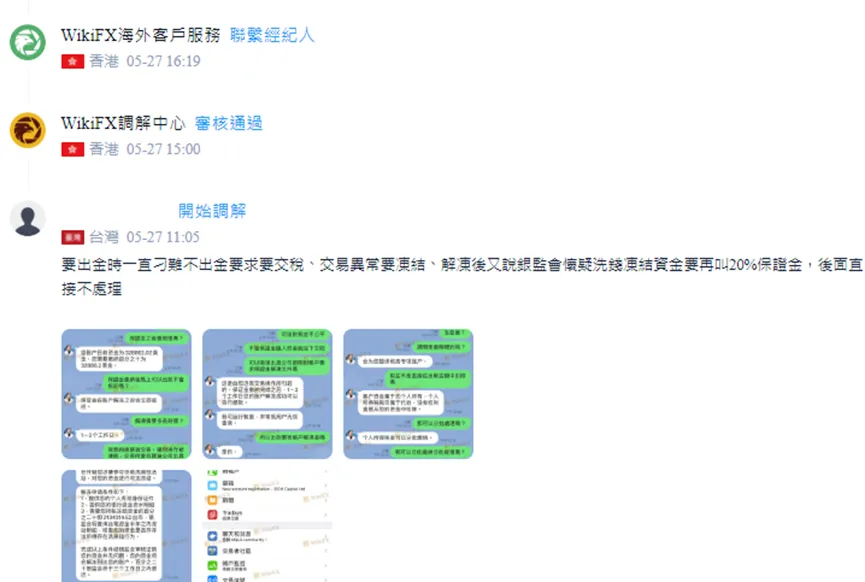Click the Hong Kong flag beside 05-27 16:19
The width and height of the screenshot is (865, 582).
[72, 61]
